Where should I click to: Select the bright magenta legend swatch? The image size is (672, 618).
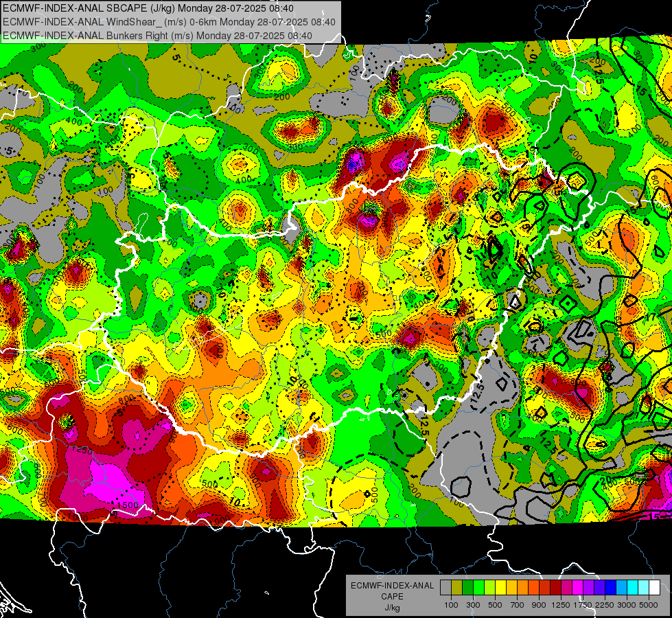(578, 587)
